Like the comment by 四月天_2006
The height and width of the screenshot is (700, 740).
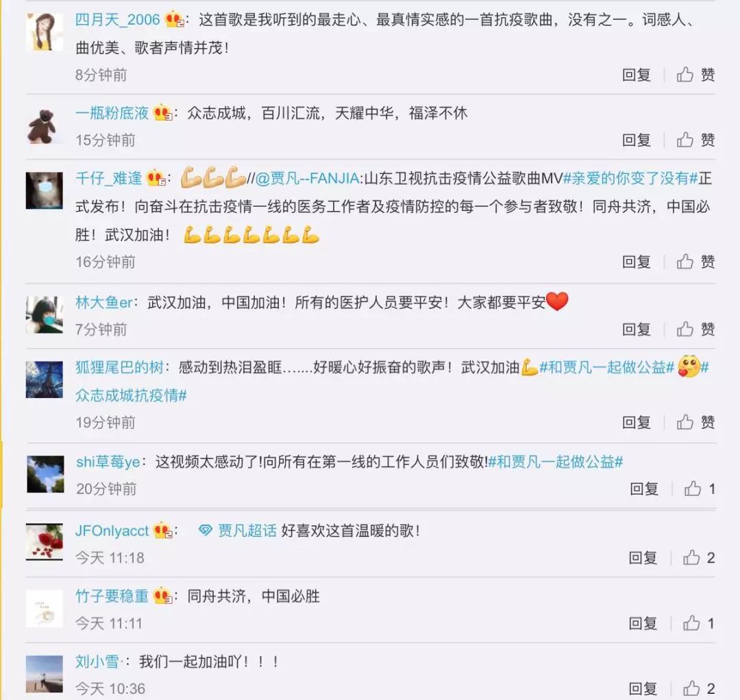click(x=695, y=75)
